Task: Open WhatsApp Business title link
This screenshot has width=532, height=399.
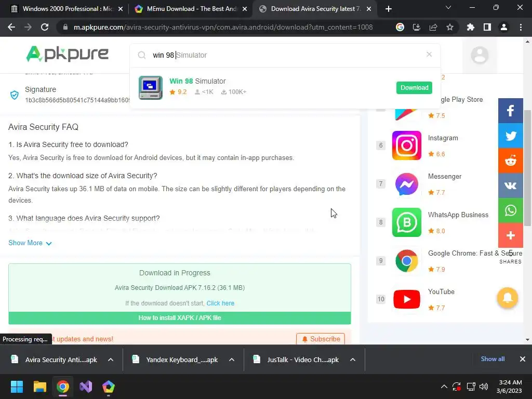Action: [458, 215]
